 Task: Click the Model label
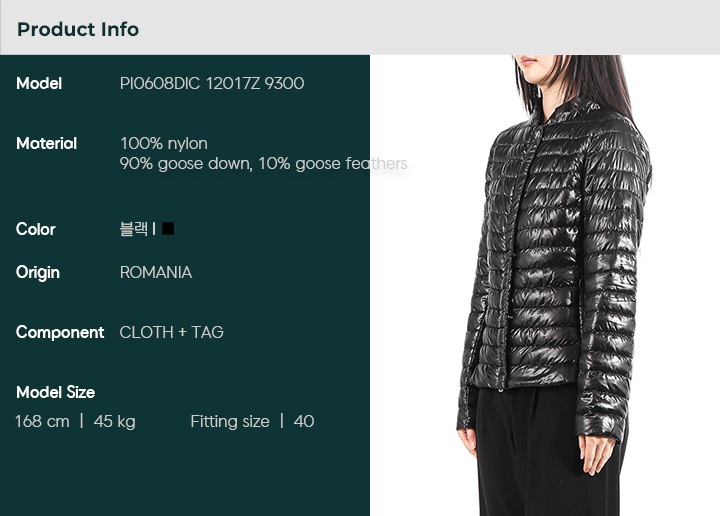[39, 84]
